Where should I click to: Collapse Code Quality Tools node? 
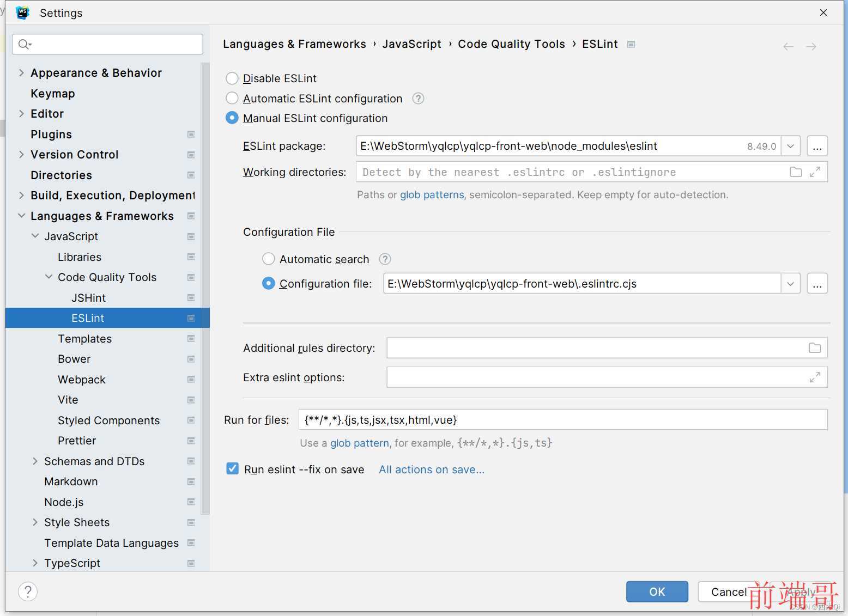click(49, 277)
